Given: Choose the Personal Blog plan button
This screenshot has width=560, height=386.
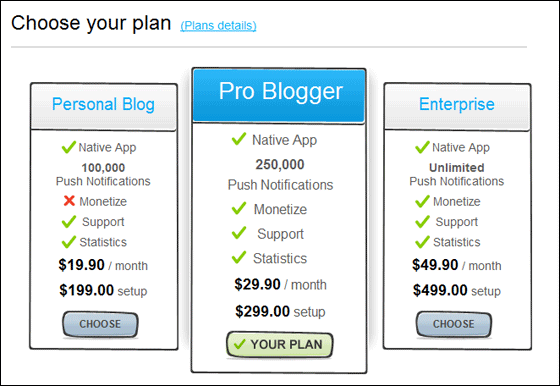Looking at the screenshot, I should [100, 324].
